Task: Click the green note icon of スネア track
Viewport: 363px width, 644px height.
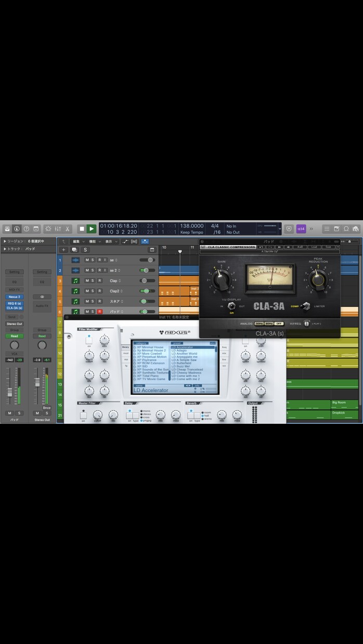Action: tap(75, 301)
